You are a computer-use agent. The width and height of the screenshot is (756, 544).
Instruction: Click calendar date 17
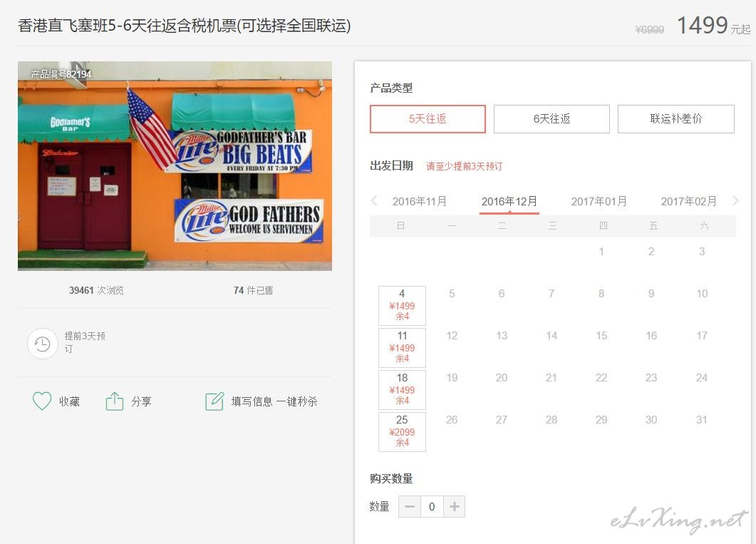click(x=702, y=336)
